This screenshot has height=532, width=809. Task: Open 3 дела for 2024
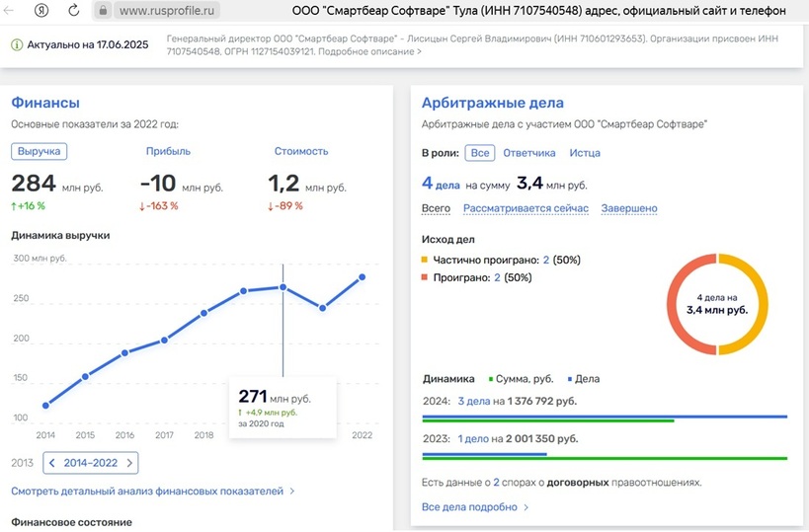pyautogui.click(x=473, y=401)
